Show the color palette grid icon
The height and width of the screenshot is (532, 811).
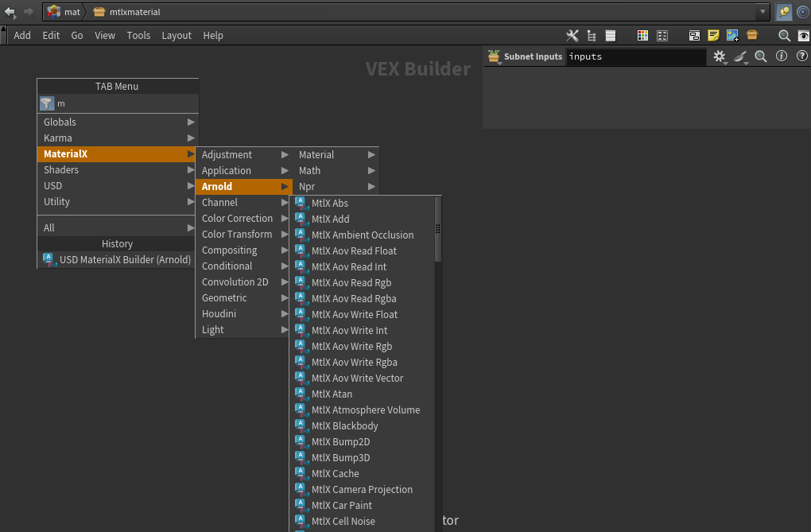tap(642, 35)
